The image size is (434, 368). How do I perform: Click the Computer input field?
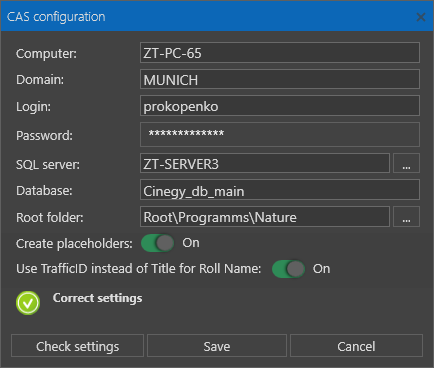[x=280, y=53]
